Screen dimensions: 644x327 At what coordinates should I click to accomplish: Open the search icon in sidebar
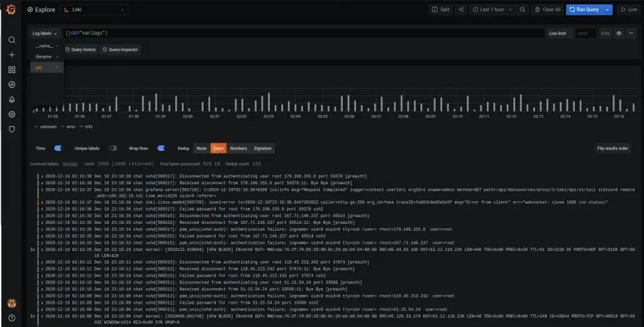(x=11, y=40)
